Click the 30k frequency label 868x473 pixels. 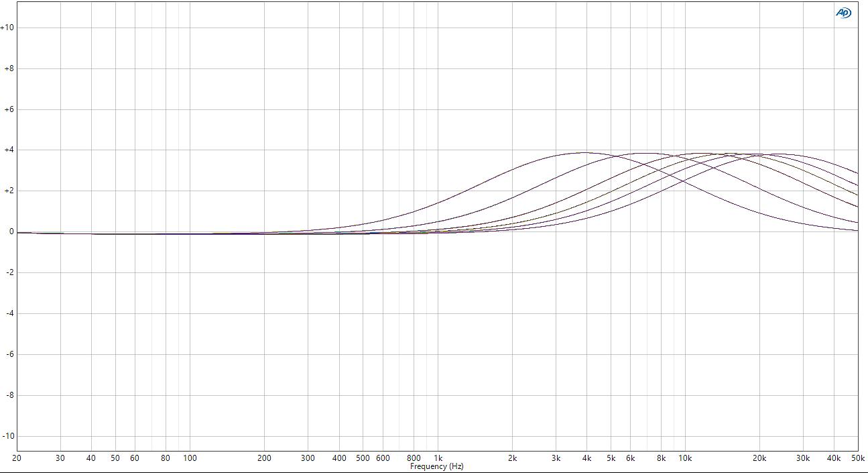click(803, 458)
